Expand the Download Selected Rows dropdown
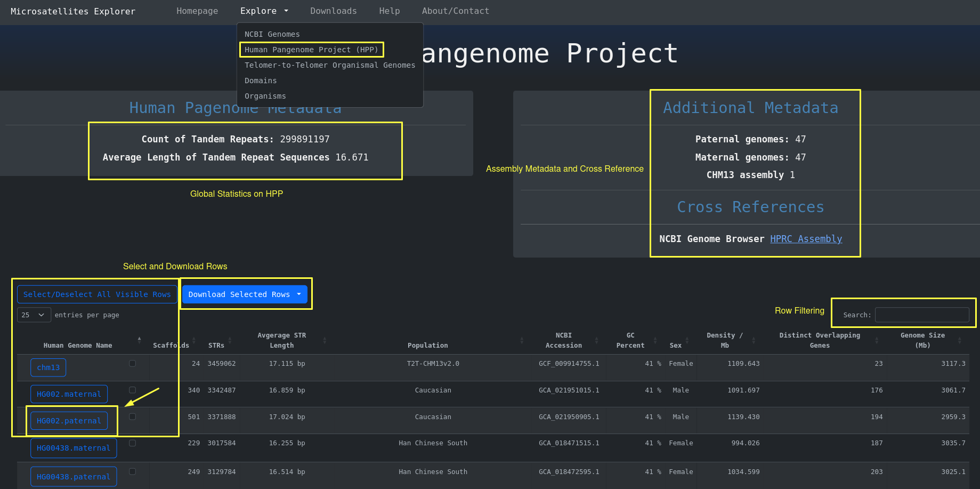Image resolution: width=980 pixels, height=489 pixels. [299, 294]
